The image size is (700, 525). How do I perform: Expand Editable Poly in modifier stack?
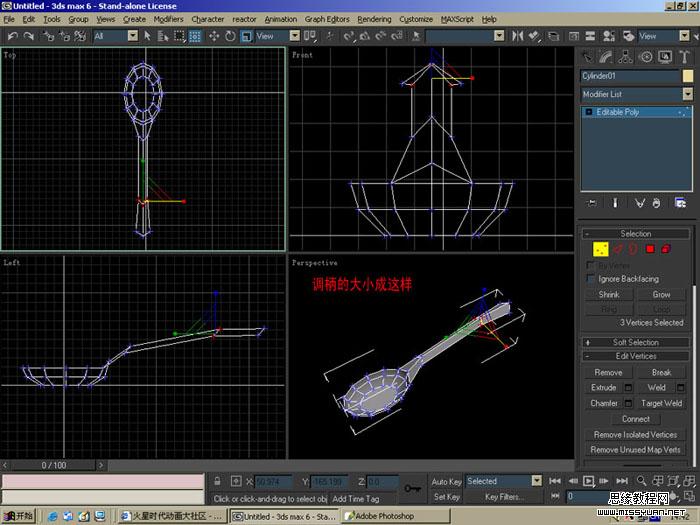(x=588, y=112)
